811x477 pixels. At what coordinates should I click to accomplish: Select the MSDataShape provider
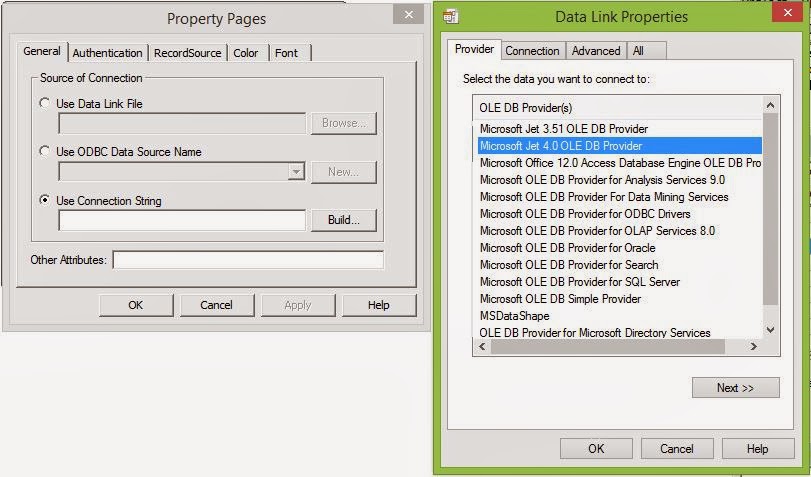(620, 316)
